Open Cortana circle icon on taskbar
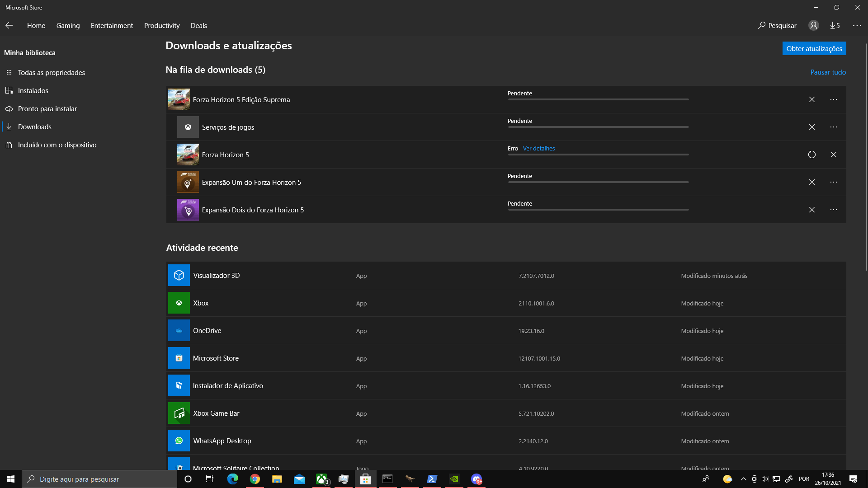This screenshot has width=868, height=488. (x=188, y=479)
